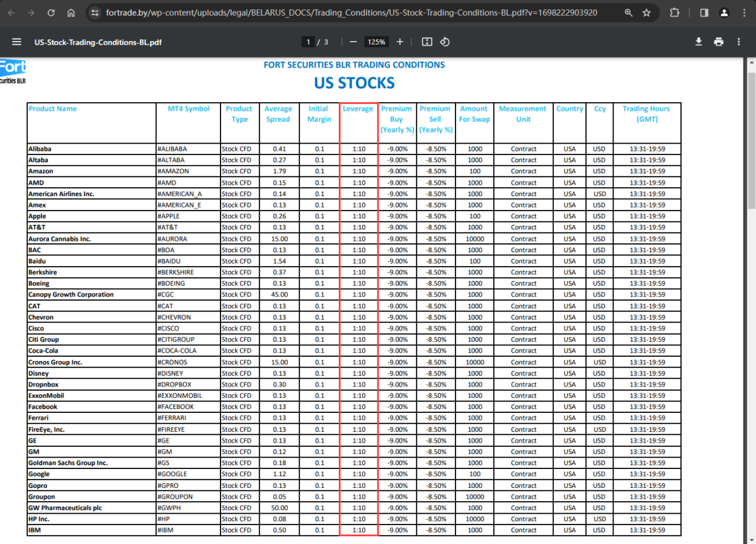Rotate the PDF counterclockwise
The height and width of the screenshot is (544, 756).
pos(445,42)
